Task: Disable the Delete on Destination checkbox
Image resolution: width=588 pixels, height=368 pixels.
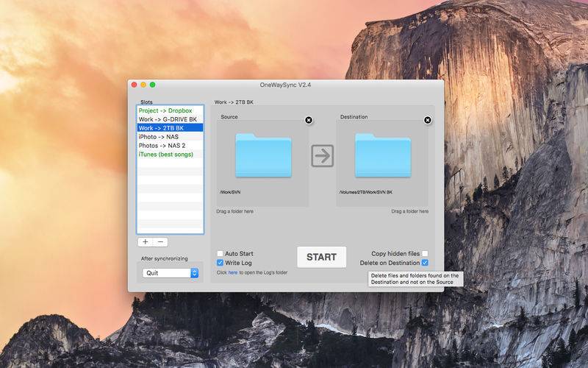Action: [425, 263]
